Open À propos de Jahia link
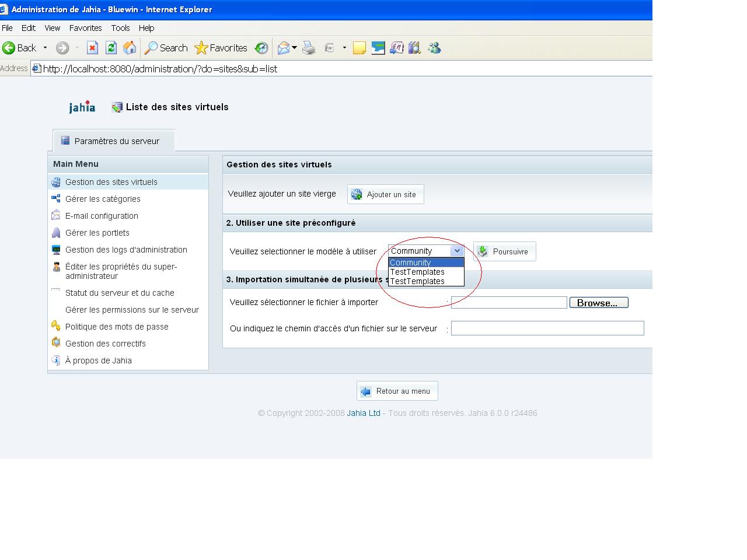Screen dimensions: 747x560 [99, 360]
